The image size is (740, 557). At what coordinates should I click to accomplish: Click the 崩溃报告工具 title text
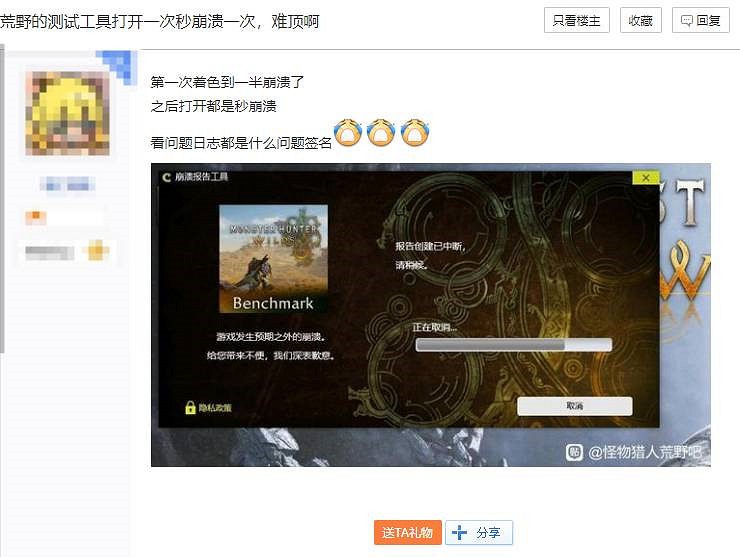202,177
